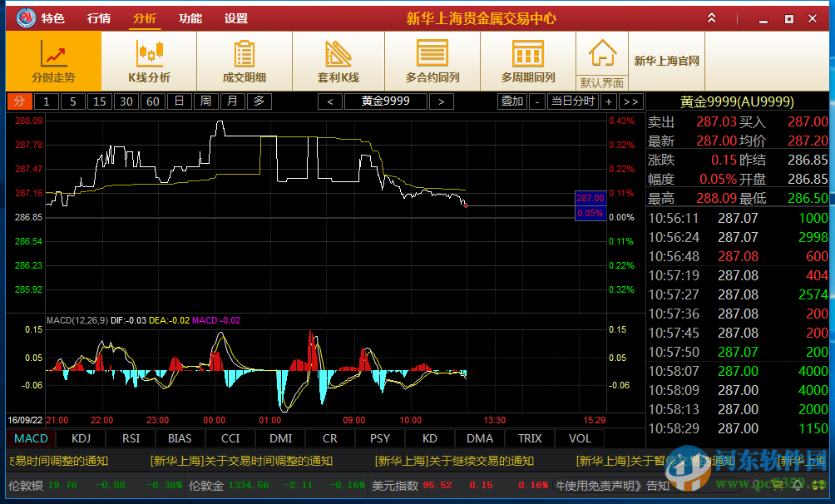Click the application logo in the title bar
Screen dimensions: 835x504
[24, 17]
